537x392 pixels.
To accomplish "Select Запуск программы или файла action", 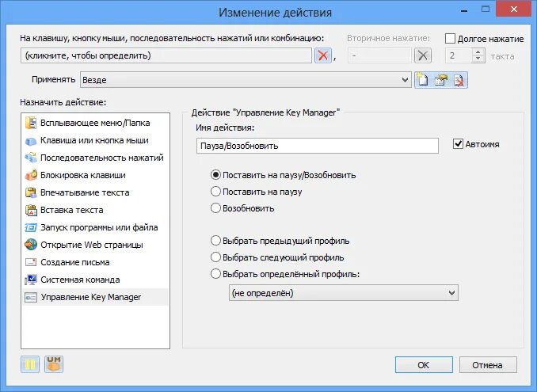I will 95,227.
